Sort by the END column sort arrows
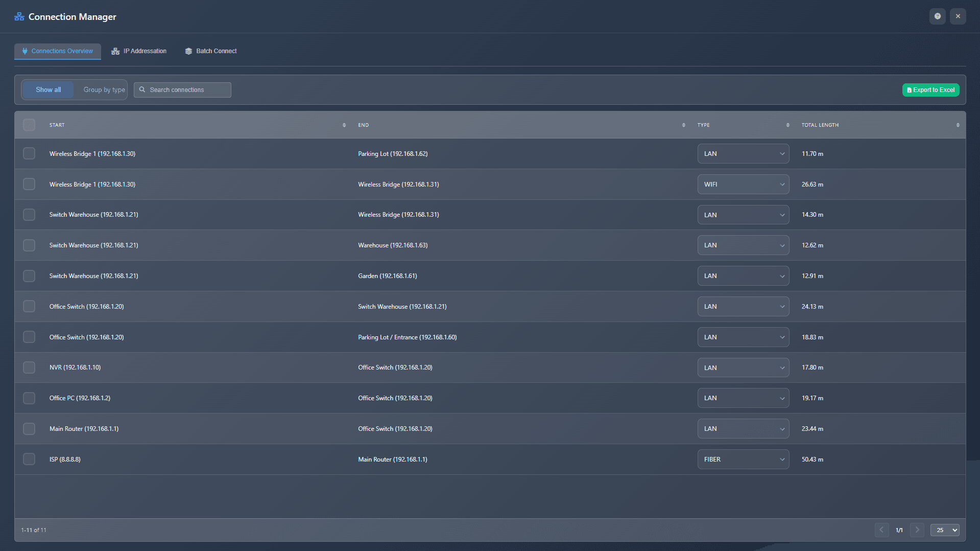 (x=683, y=125)
